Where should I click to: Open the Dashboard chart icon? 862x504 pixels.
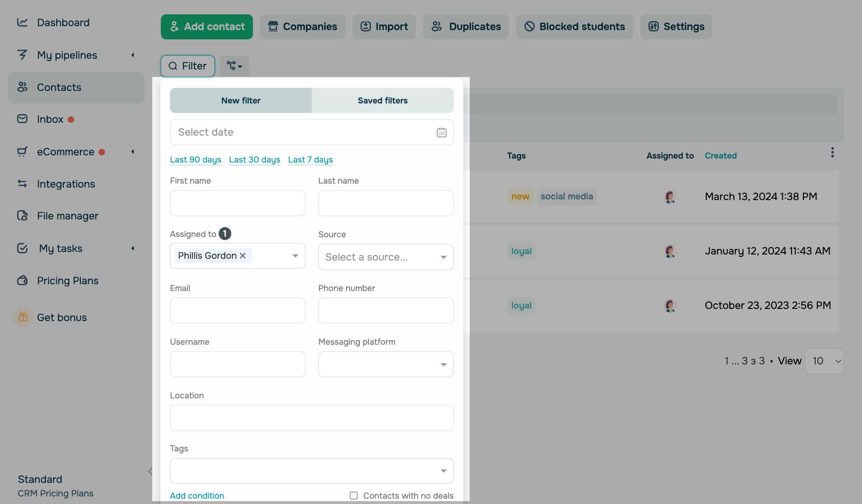22,23
